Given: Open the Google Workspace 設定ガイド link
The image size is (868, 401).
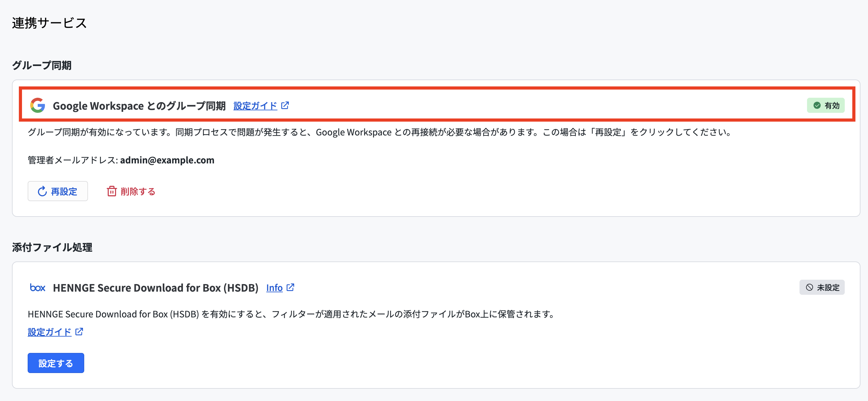Looking at the screenshot, I should coord(255,106).
